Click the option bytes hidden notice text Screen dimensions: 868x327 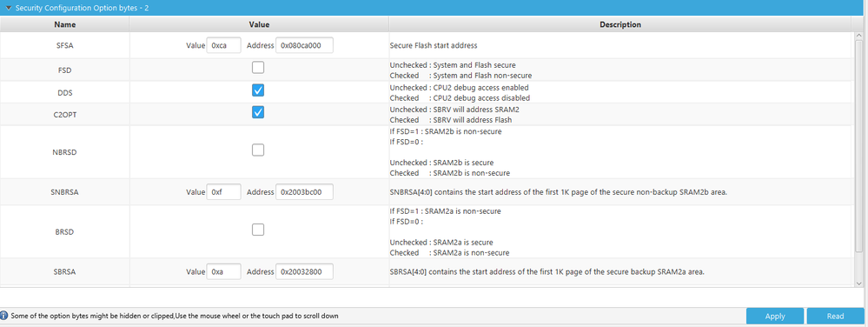click(175, 316)
